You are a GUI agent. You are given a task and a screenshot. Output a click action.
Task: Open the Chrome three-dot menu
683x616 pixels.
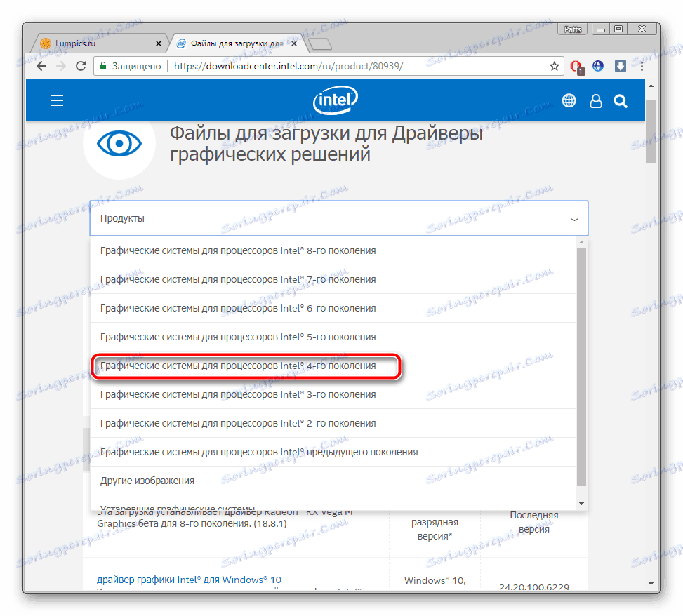tap(642, 66)
